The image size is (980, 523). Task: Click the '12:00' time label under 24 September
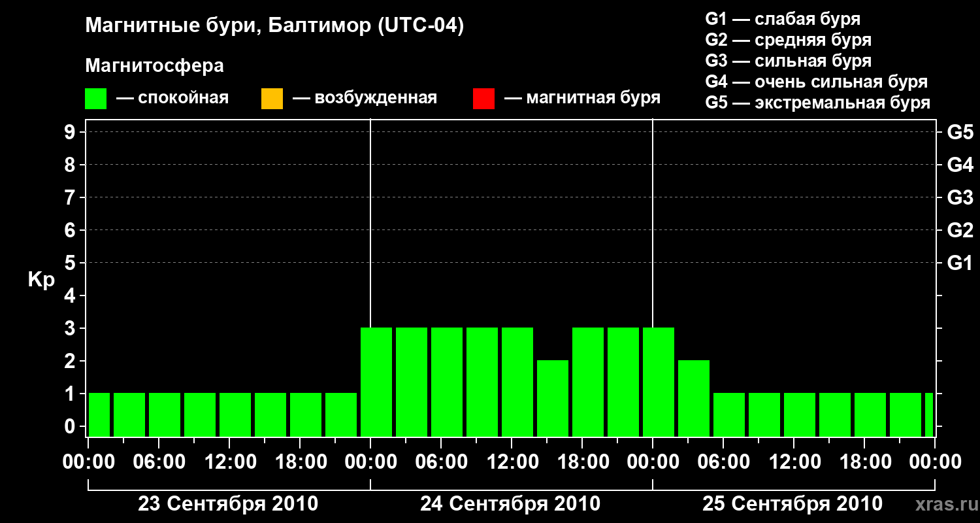pos(512,462)
